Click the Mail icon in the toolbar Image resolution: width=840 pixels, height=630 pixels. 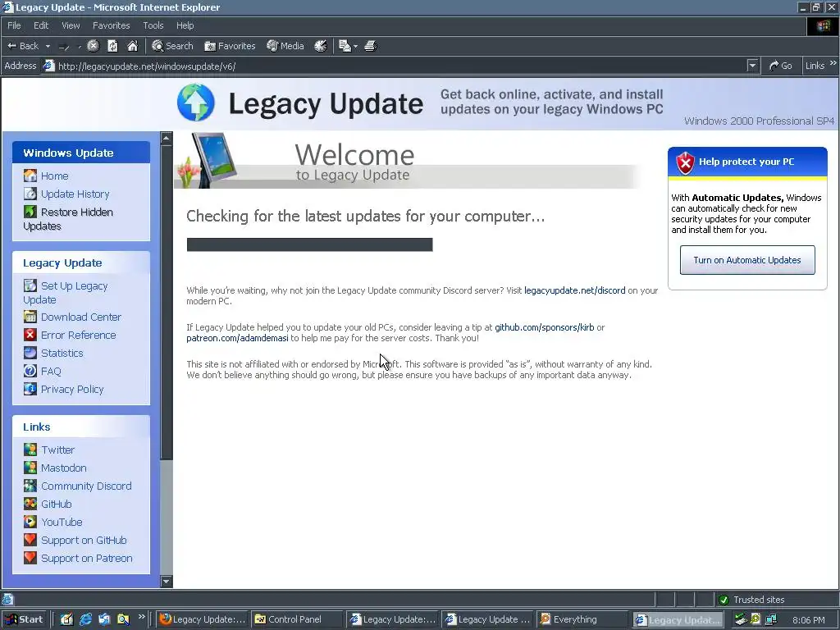345,46
